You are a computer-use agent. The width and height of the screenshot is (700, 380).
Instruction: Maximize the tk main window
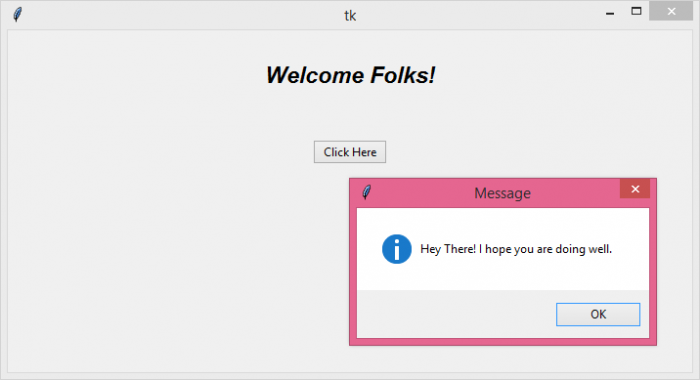pyautogui.click(x=636, y=11)
